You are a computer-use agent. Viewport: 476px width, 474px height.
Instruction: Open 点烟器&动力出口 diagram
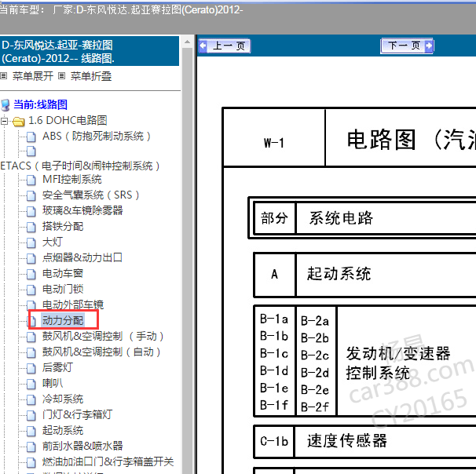pos(82,257)
